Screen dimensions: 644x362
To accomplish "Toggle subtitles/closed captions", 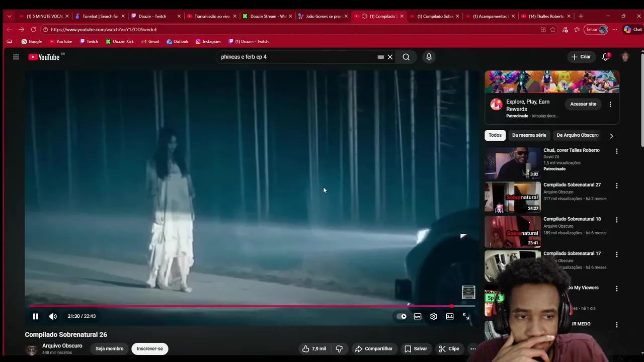I will (x=418, y=316).
